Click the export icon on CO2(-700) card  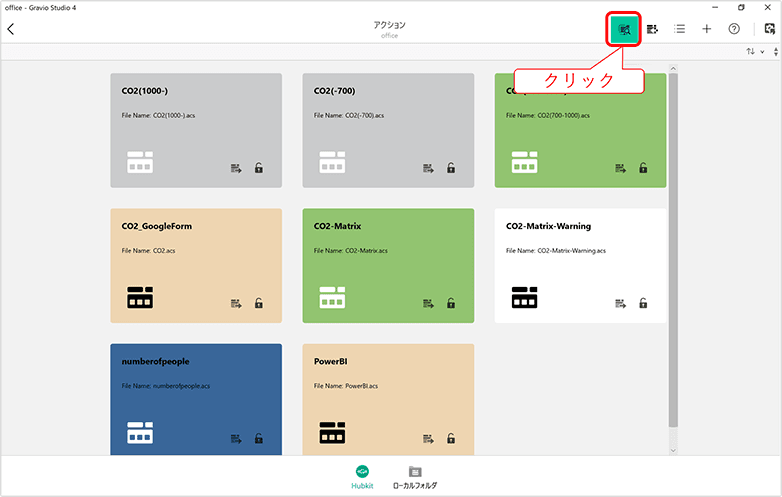tap(428, 168)
